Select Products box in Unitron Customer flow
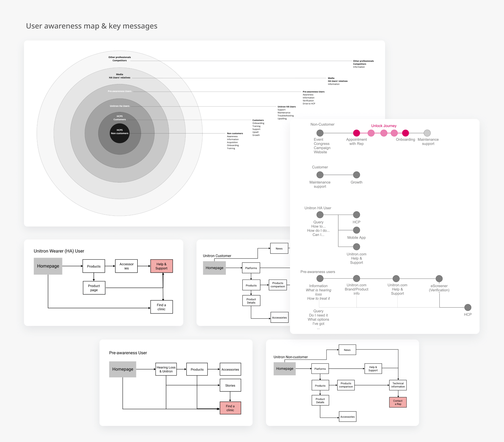 tap(251, 285)
